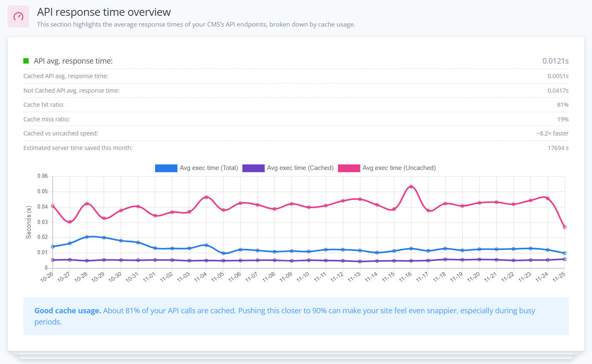Click the uncached data point at 11-04
Viewport: 592px width, 364px height.
pyautogui.click(x=206, y=197)
